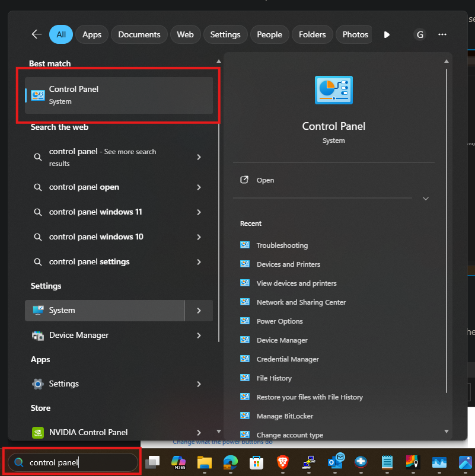Screen dimensions: 475x476
Task: Click the Power Options recent item icon
Action: [x=245, y=321]
